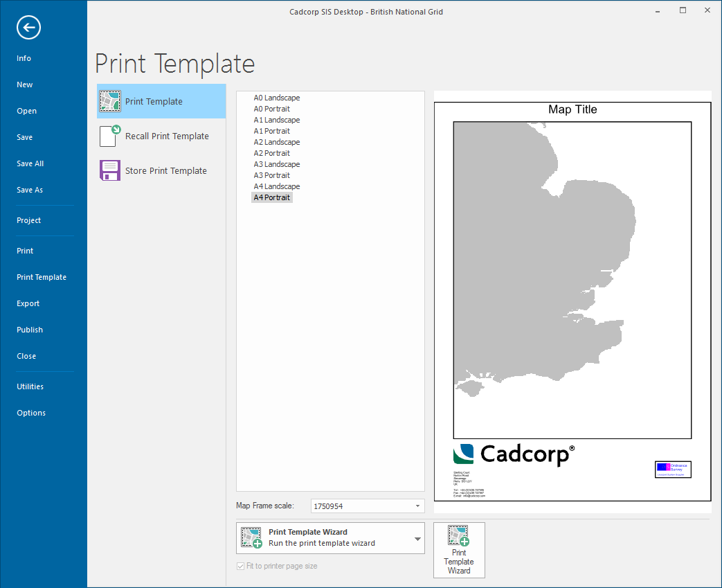The image size is (722, 588).
Task: Click the Print Template map icon
Action: tap(110, 101)
